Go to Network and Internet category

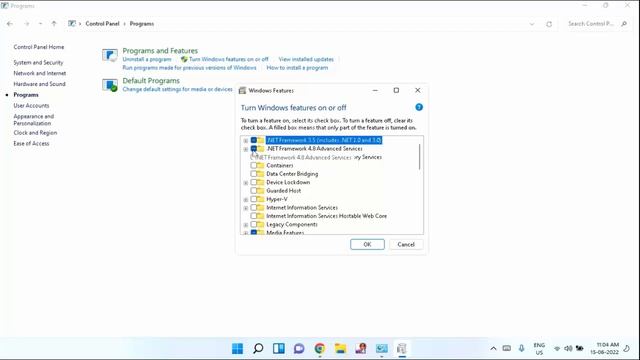pyautogui.click(x=40, y=73)
